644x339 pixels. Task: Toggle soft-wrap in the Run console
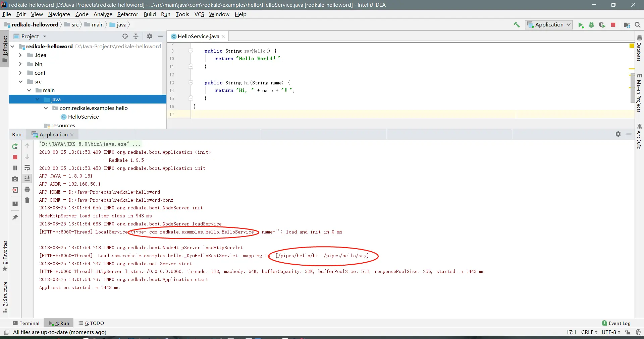(27, 168)
